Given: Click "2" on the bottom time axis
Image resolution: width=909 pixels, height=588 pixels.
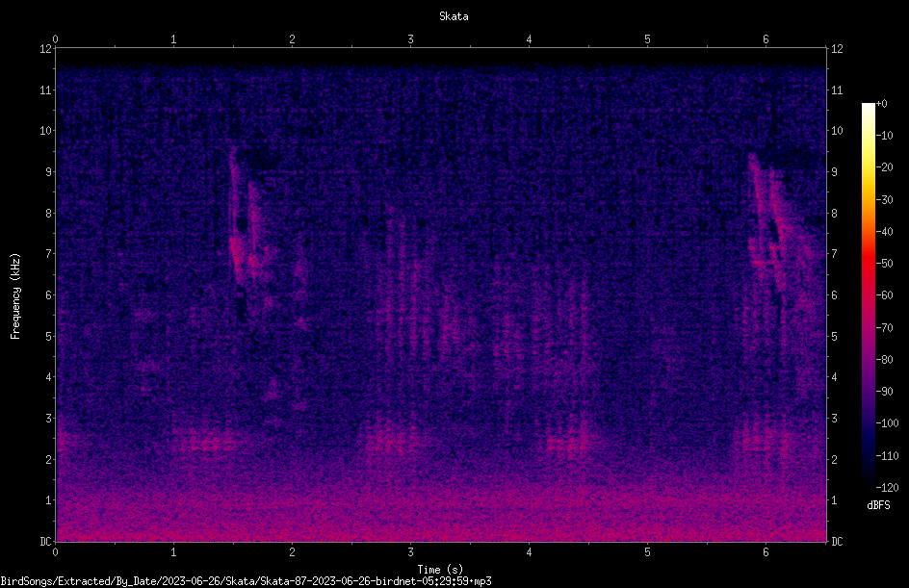Looking at the screenshot, I should (292, 552).
